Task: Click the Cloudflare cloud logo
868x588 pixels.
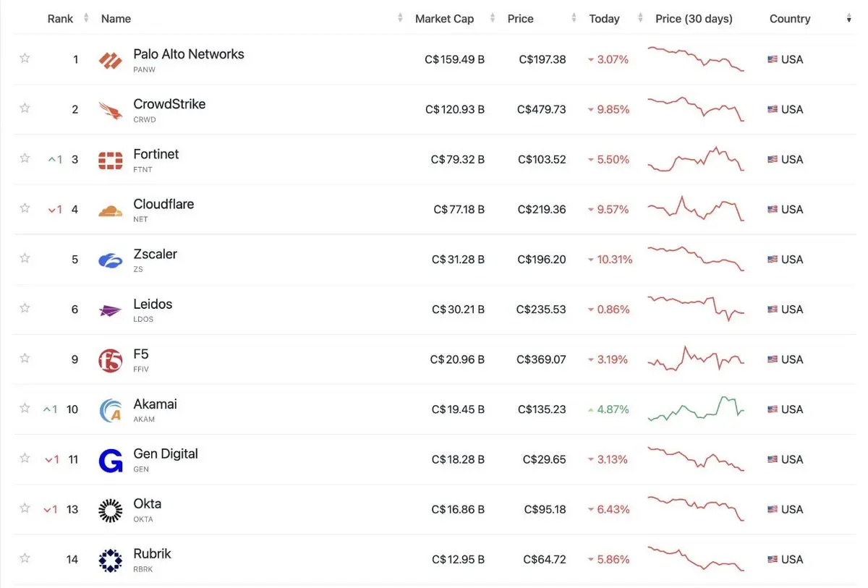Action: pos(110,210)
